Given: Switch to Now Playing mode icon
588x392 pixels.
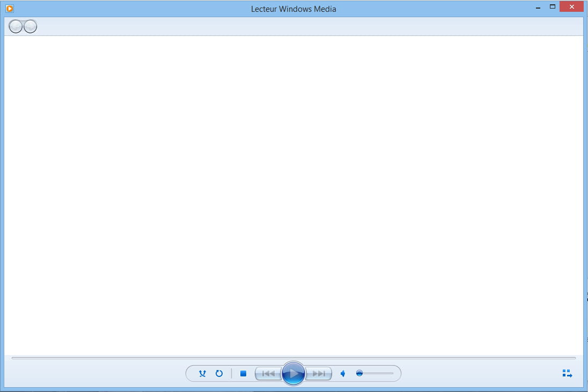Looking at the screenshot, I should 567,374.
